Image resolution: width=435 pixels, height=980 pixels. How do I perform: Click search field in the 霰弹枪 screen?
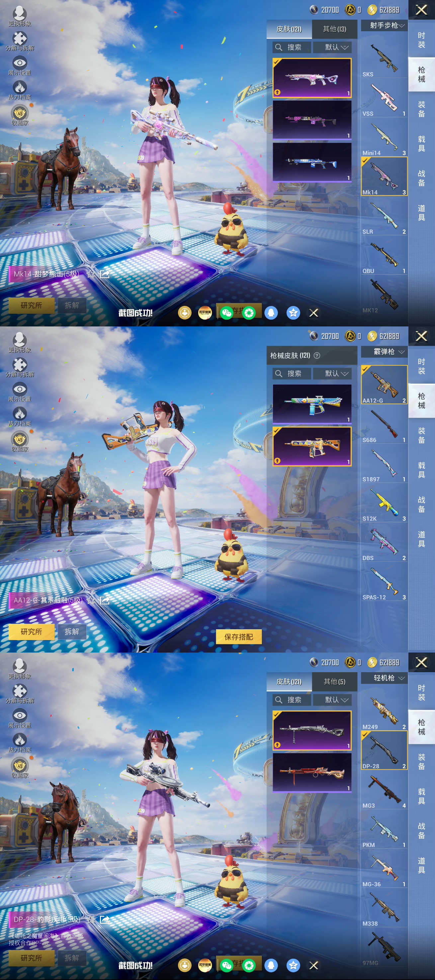point(292,374)
